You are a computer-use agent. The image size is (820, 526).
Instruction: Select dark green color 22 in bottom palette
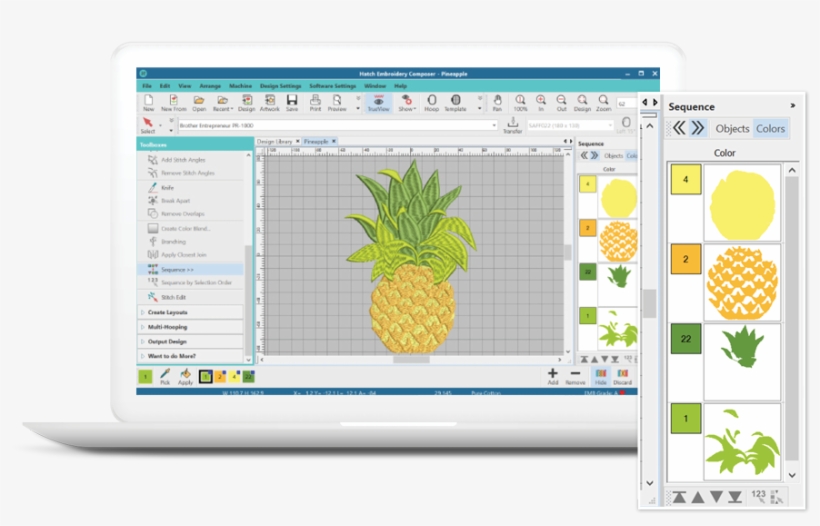click(248, 376)
